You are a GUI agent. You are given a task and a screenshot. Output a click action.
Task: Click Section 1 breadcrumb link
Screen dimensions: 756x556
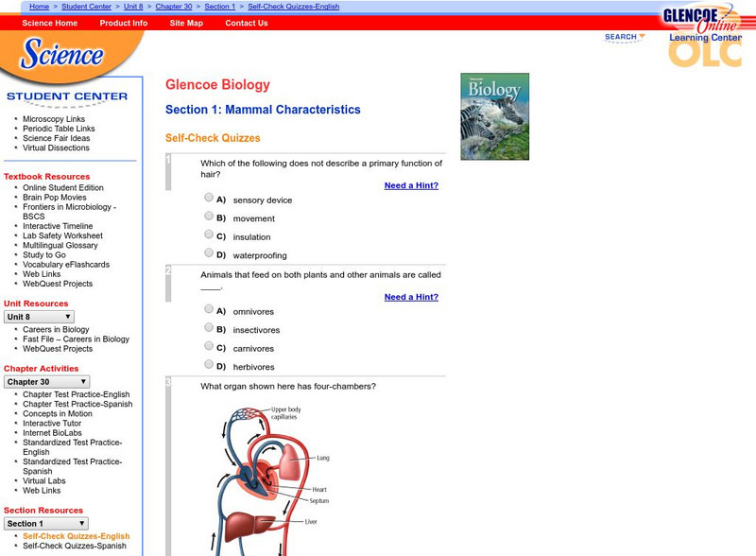click(x=220, y=7)
